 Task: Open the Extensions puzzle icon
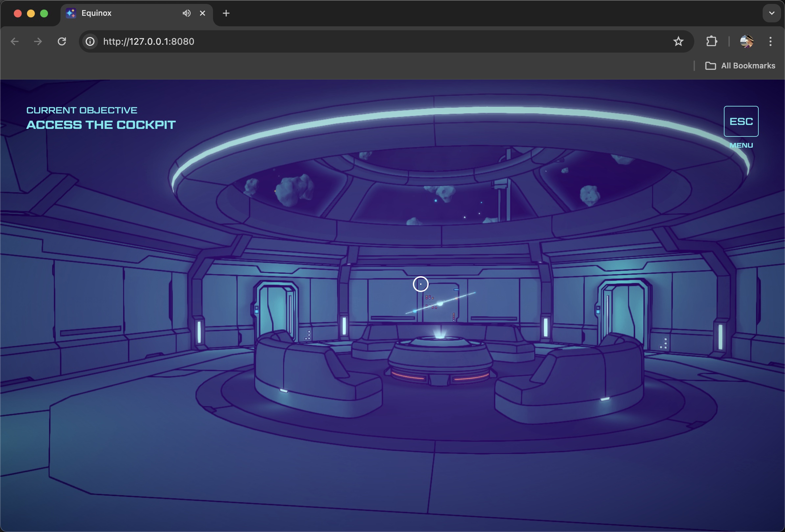click(x=711, y=41)
